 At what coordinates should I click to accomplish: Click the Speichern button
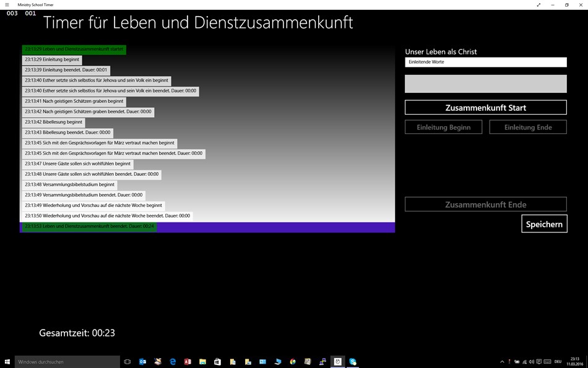point(544,224)
